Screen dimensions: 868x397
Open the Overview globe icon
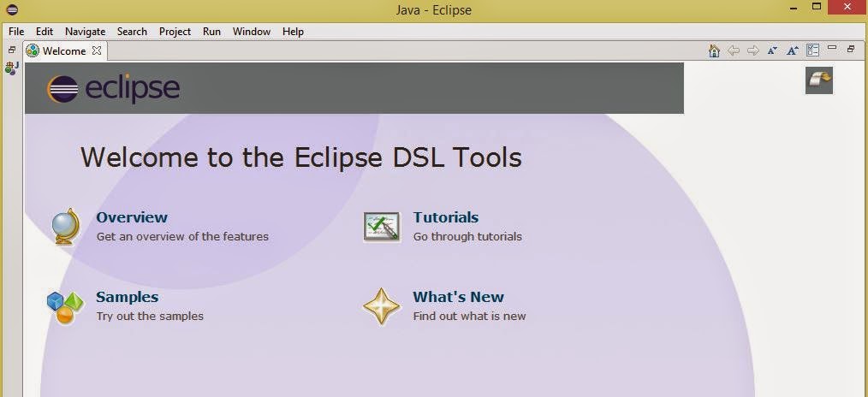(67, 226)
